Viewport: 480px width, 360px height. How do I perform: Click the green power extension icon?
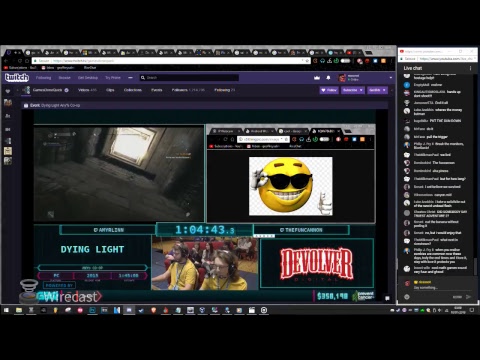pyautogui.click(x=336, y=61)
